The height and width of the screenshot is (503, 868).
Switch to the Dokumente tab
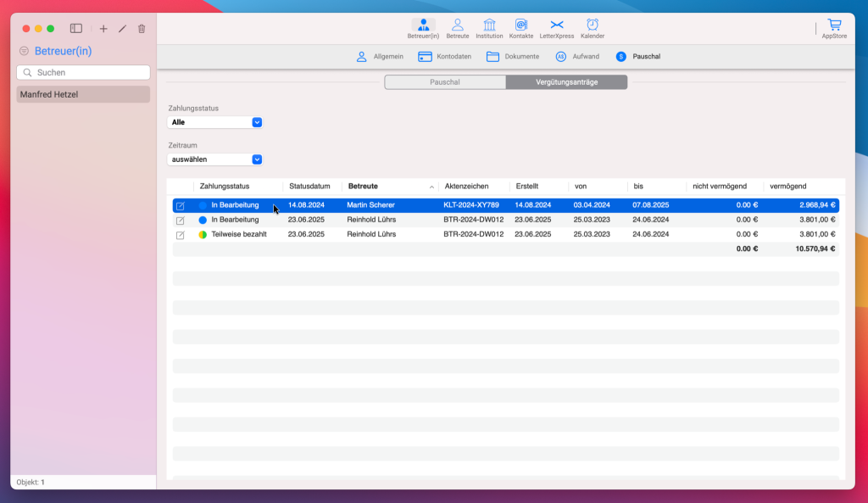point(513,57)
